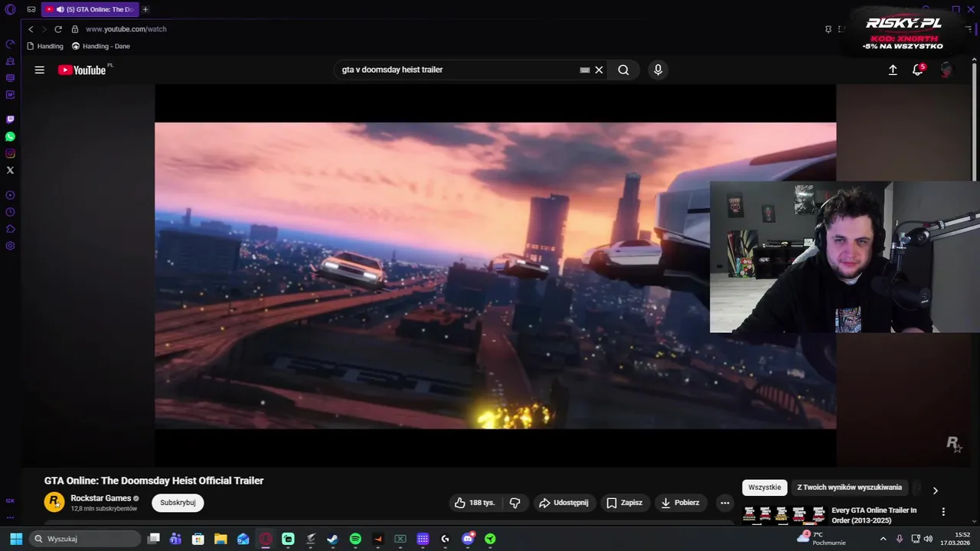Open the Rockstar Games channel name link
Viewport: 980px width, 551px height.
pos(100,498)
